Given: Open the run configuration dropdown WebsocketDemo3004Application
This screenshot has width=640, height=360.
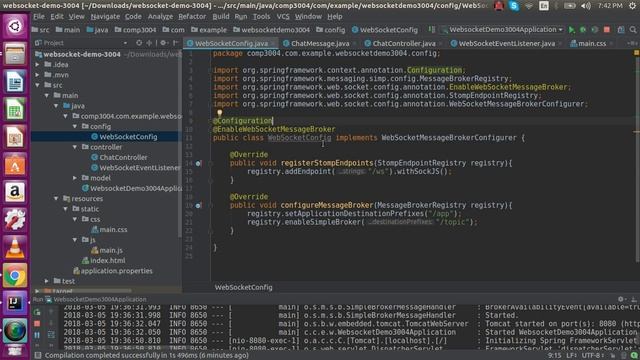Looking at the screenshot, I should [x=503, y=30].
